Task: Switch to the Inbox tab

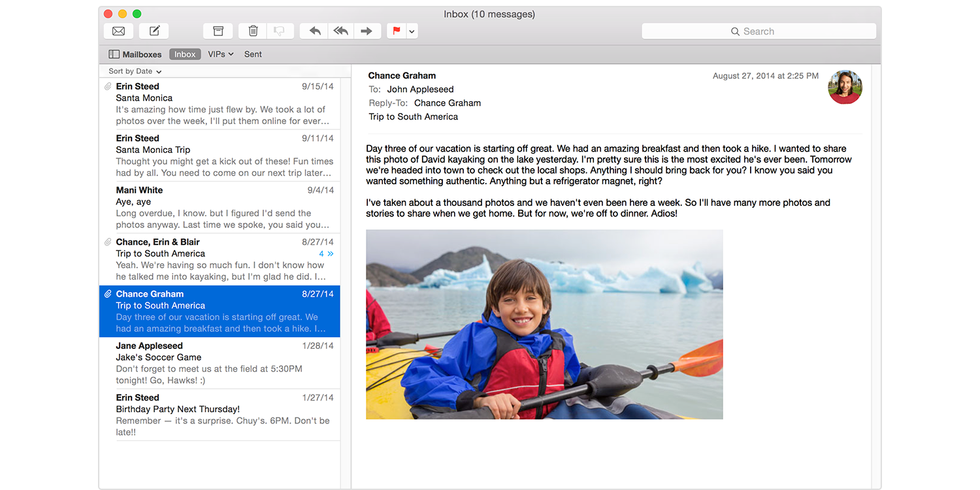Action: (x=185, y=54)
